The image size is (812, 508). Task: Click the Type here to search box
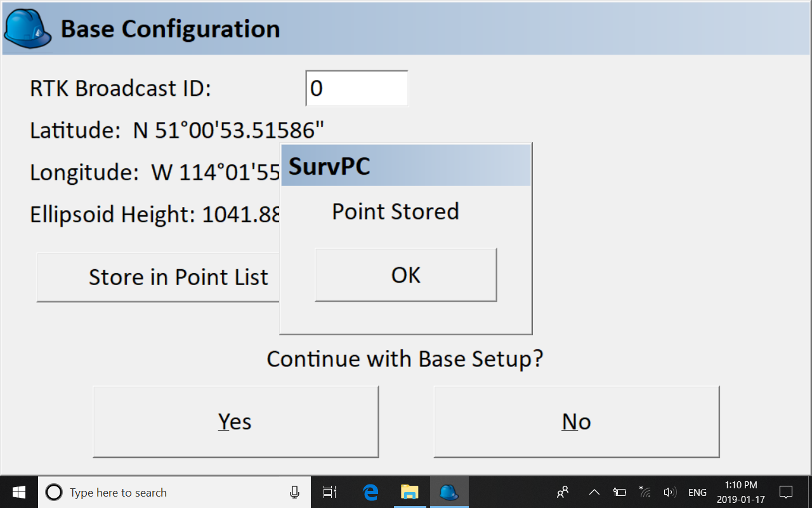click(174, 492)
